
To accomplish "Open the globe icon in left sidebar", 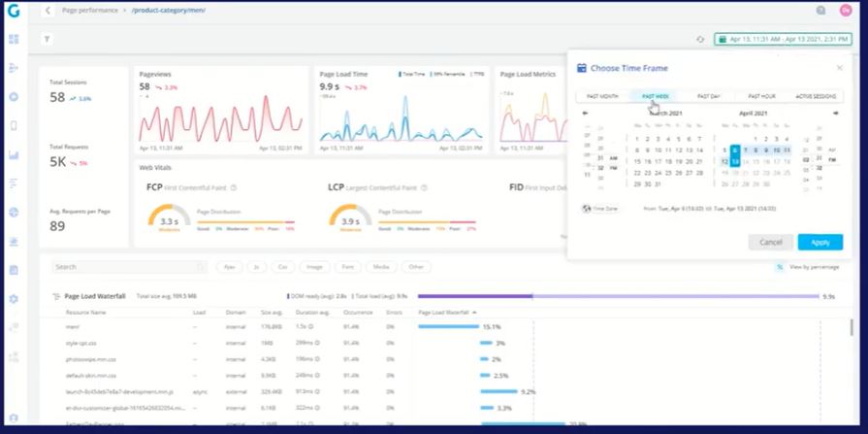I will click(x=14, y=213).
